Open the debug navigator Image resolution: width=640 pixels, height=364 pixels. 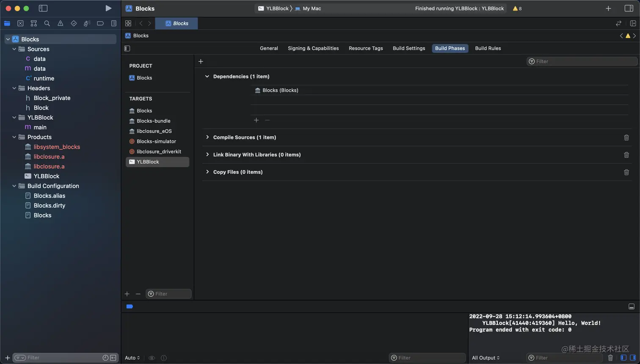coord(87,23)
